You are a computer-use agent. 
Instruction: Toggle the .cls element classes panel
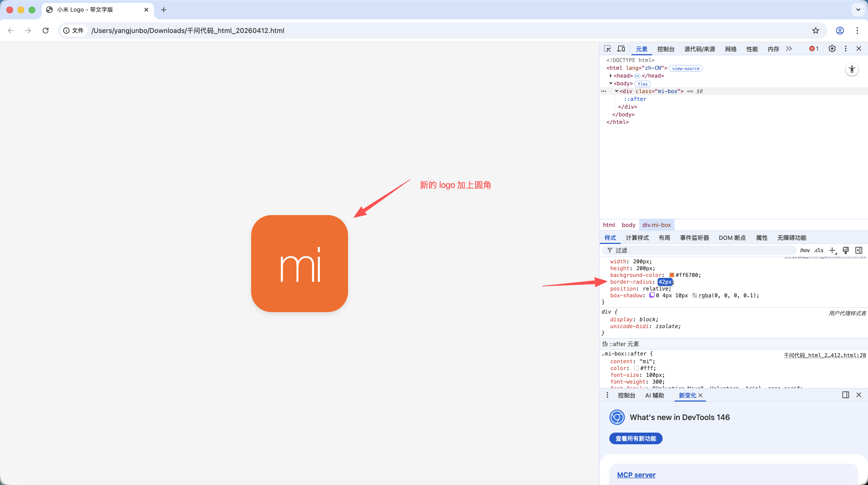(819, 250)
